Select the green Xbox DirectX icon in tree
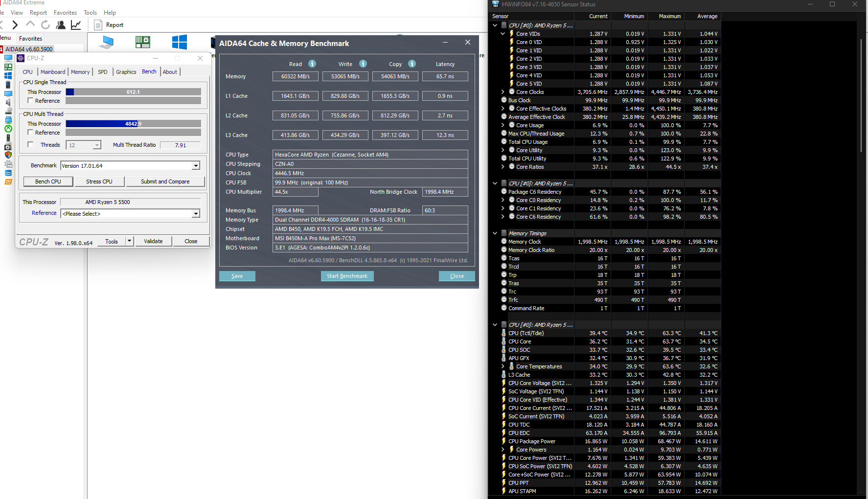The width and height of the screenshot is (868, 499). tap(8, 129)
